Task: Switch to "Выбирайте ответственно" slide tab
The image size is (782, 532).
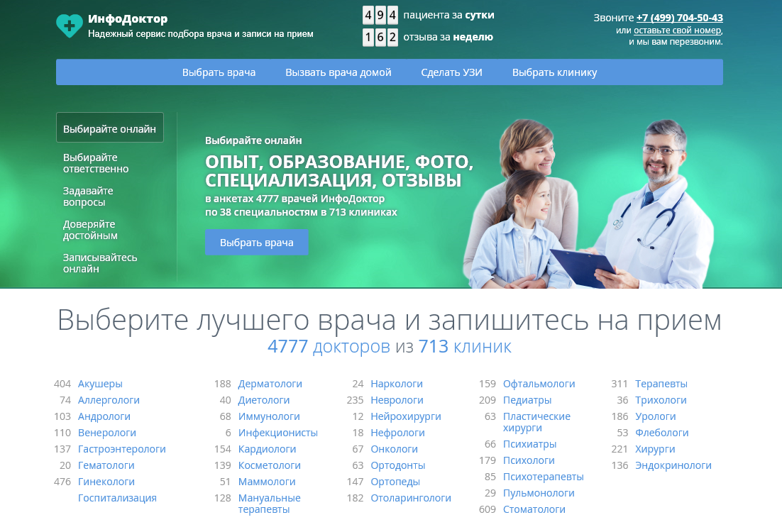Action: coord(96,163)
